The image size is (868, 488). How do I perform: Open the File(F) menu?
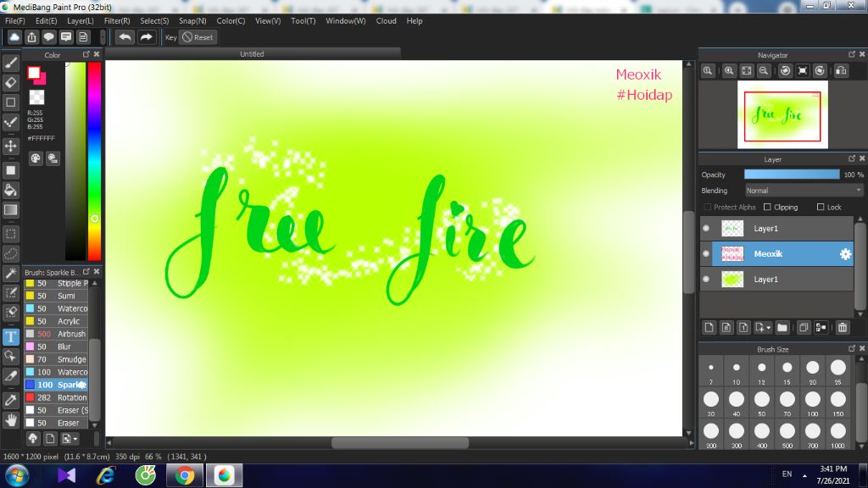pos(15,21)
